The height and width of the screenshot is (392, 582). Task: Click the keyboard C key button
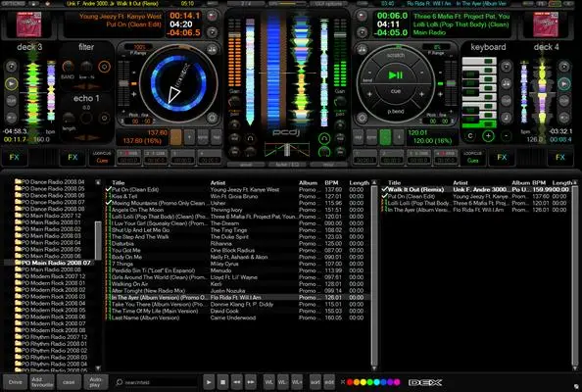tap(470, 136)
